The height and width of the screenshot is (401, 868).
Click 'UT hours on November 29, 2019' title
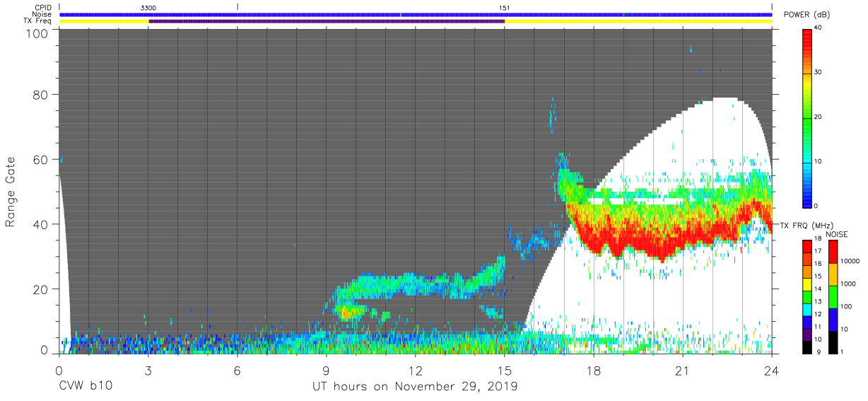click(416, 387)
